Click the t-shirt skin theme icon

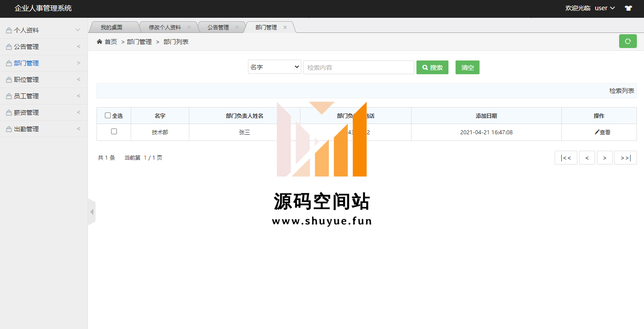click(628, 8)
